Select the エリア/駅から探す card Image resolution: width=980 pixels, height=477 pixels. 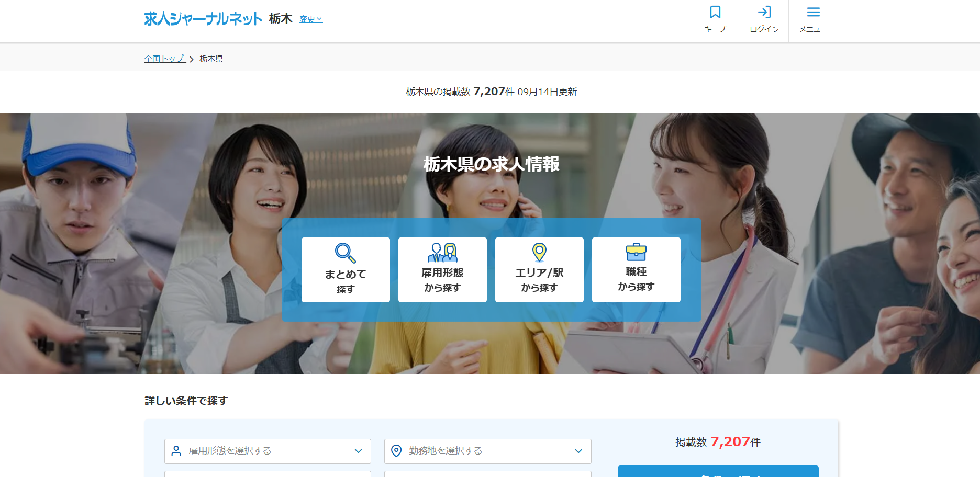pos(539,270)
